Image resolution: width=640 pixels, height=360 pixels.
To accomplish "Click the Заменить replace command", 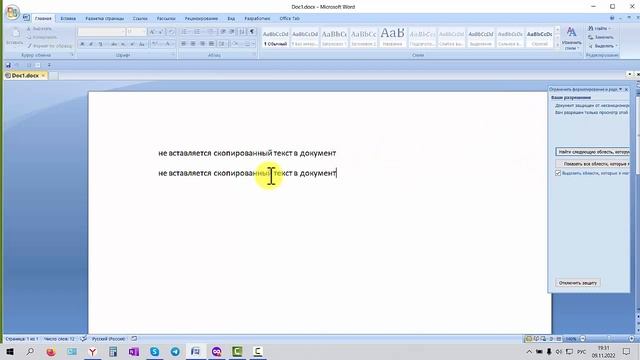I will pos(601,37).
